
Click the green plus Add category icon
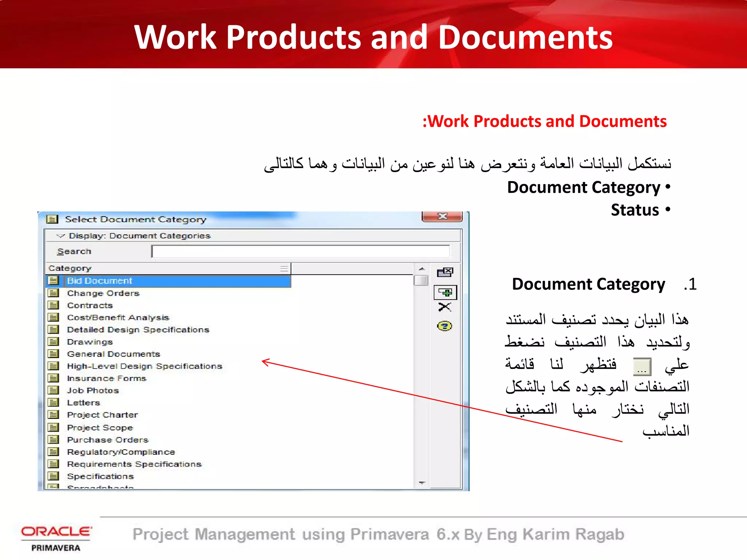pyautogui.click(x=445, y=292)
